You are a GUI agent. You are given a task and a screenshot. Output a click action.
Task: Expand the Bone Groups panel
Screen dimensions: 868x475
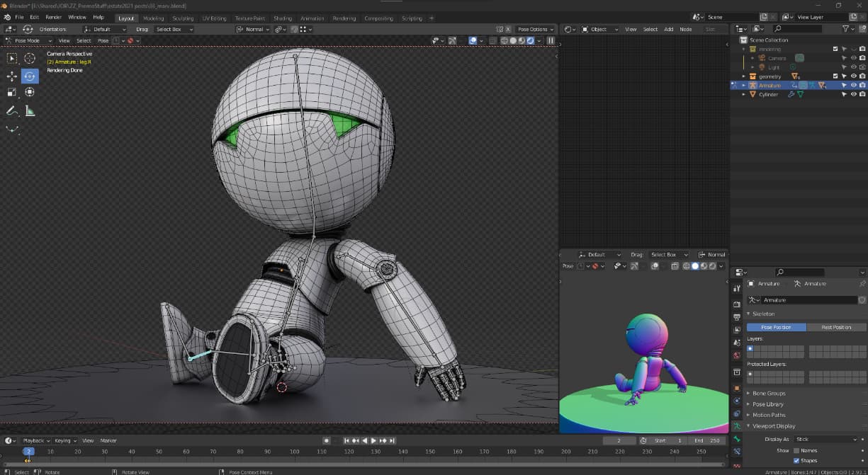tap(769, 393)
